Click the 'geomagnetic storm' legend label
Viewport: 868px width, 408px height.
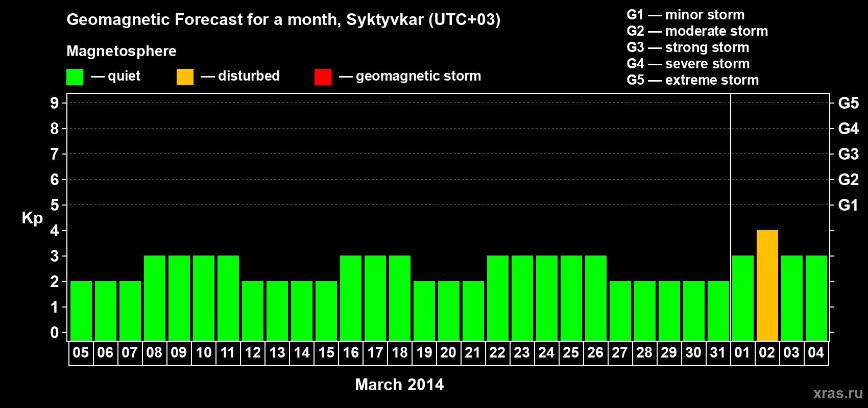point(418,76)
